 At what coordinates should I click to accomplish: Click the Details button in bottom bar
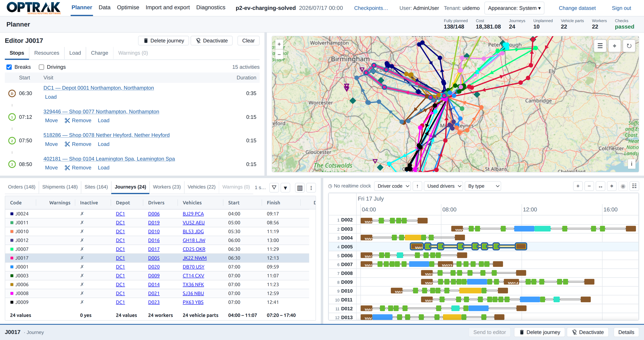tap(626, 332)
